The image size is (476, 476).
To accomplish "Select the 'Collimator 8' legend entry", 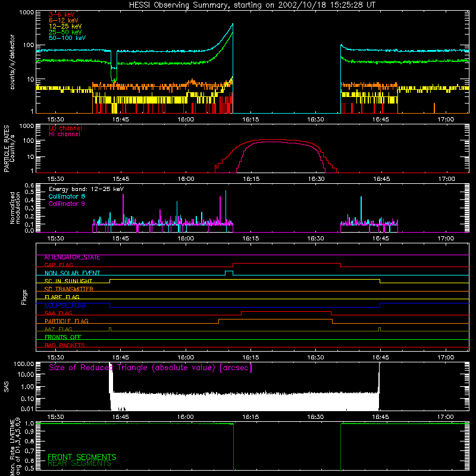I will click(67, 196).
